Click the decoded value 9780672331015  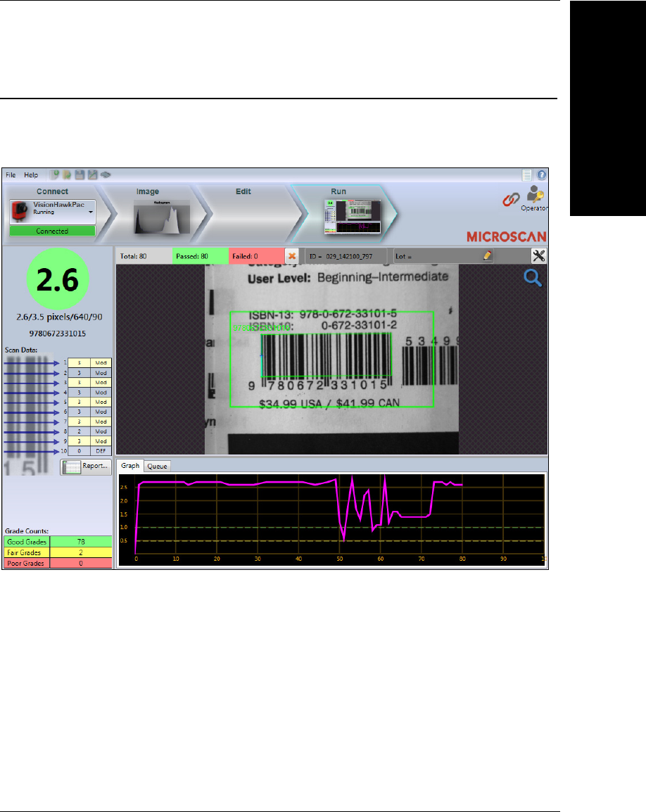pos(58,334)
